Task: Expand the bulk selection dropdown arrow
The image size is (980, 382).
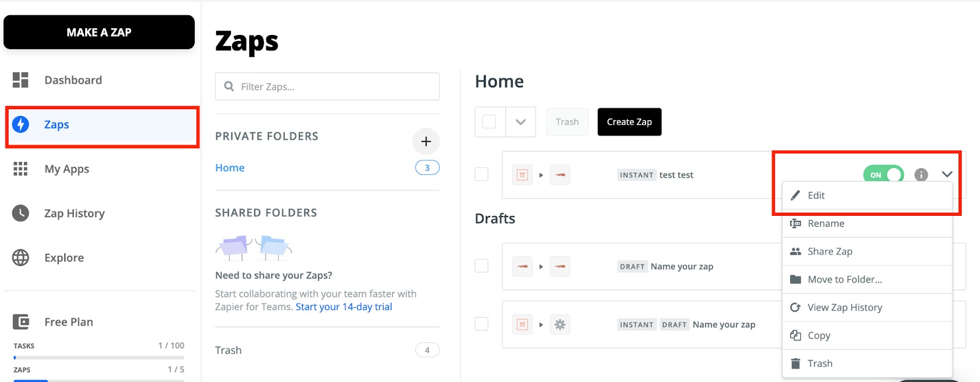Action: [x=521, y=121]
